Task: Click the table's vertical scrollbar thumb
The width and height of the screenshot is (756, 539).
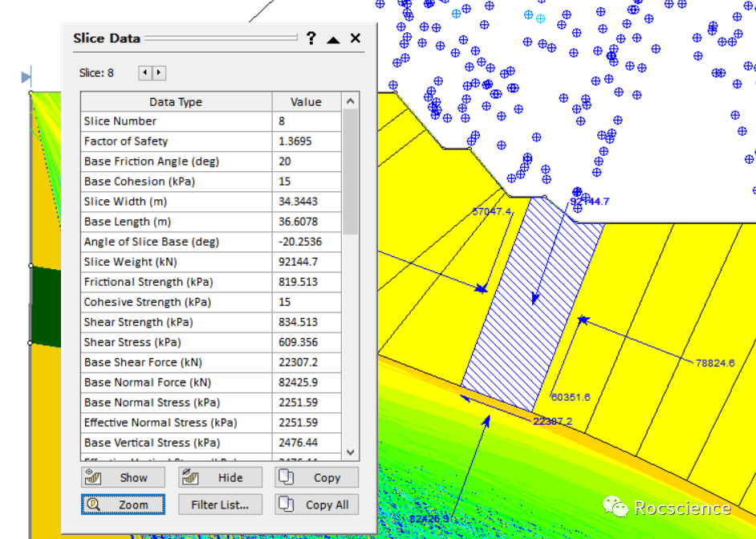Action: pos(350,172)
